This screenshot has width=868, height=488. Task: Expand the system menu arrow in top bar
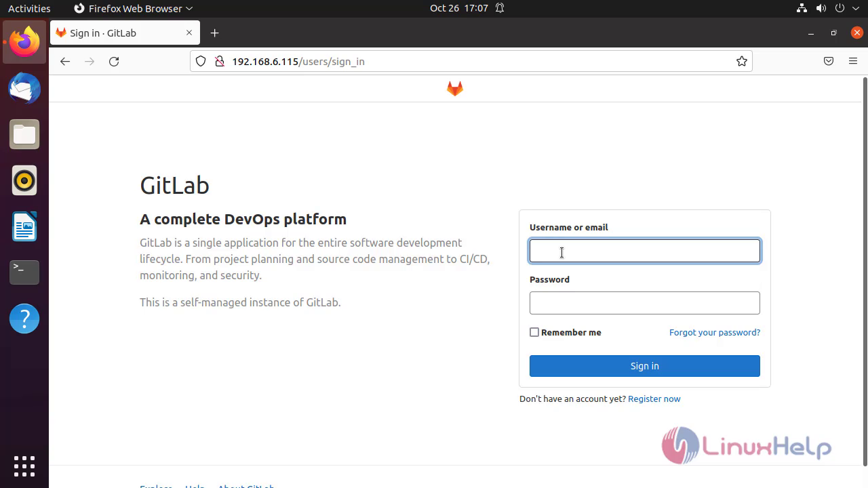pyautogui.click(x=856, y=9)
